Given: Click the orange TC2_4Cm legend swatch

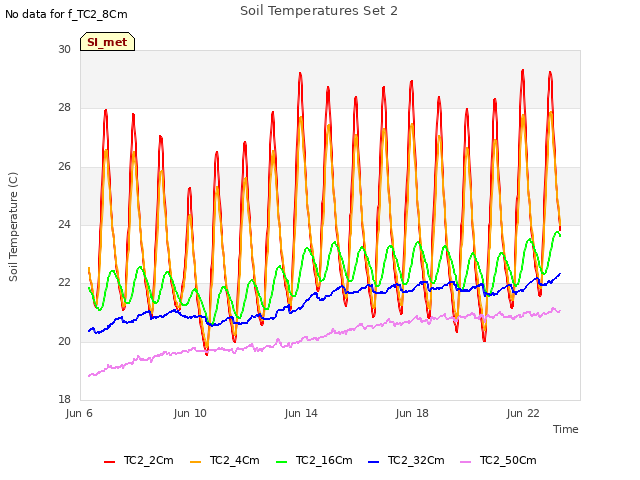Looking at the screenshot, I should point(196,462).
